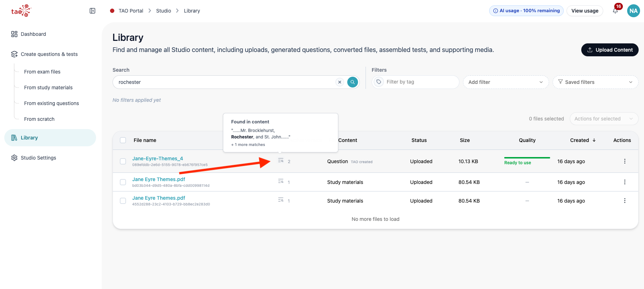The width and height of the screenshot is (644, 289).
Task: Click the AI usage 100% remaining badge
Action: pos(526,11)
